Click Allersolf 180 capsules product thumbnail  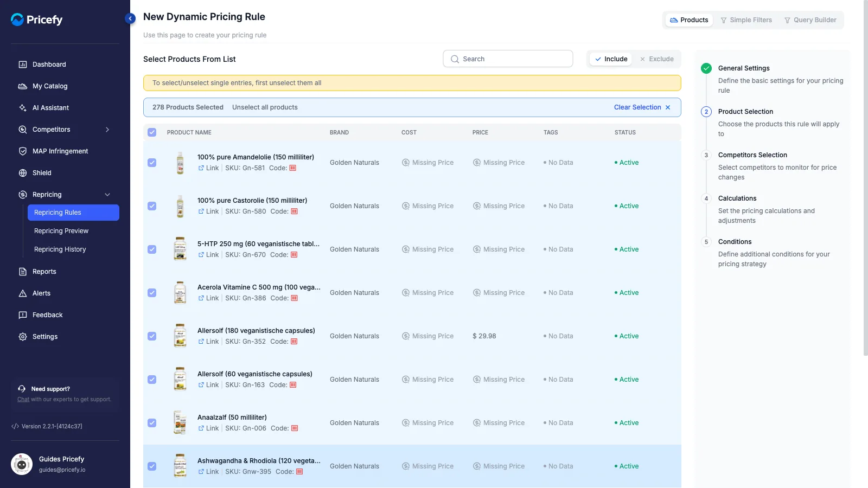click(x=180, y=336)
